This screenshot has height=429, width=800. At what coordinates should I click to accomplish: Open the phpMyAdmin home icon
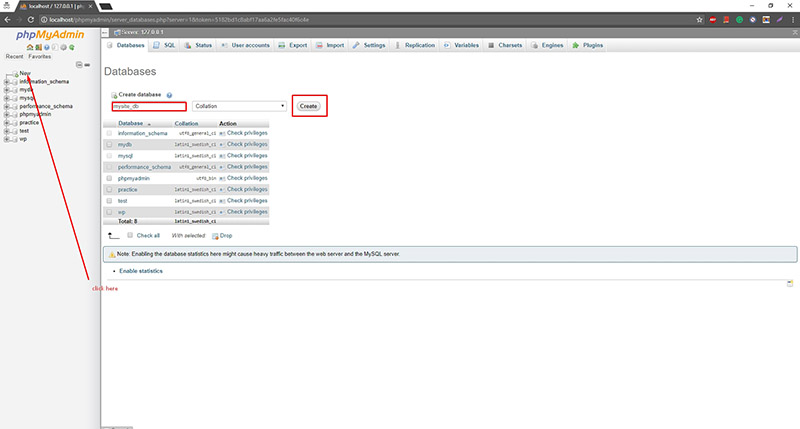point(30,47)
